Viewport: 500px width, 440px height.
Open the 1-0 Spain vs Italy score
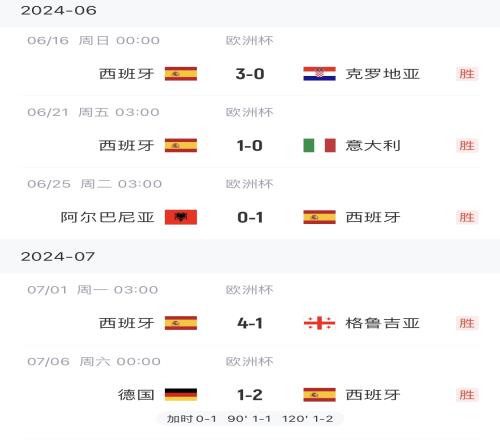(250, 145)
